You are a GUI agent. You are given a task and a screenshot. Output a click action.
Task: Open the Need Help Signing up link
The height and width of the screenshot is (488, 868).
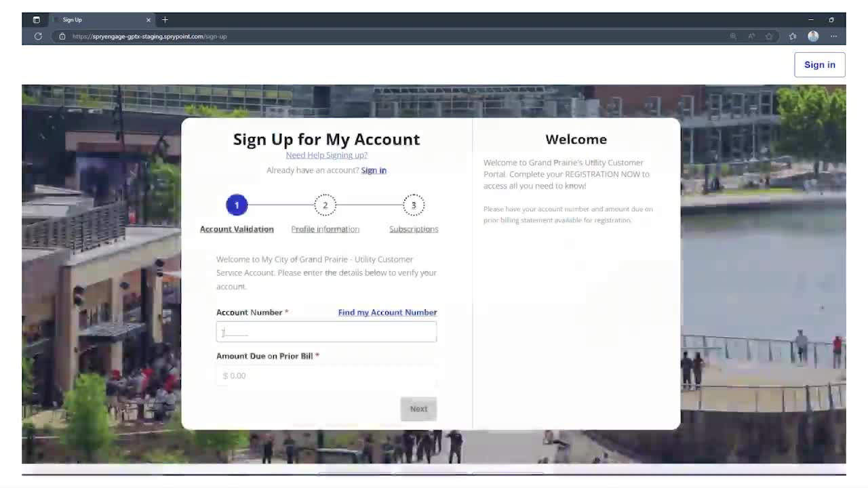(x=326, y=155)
